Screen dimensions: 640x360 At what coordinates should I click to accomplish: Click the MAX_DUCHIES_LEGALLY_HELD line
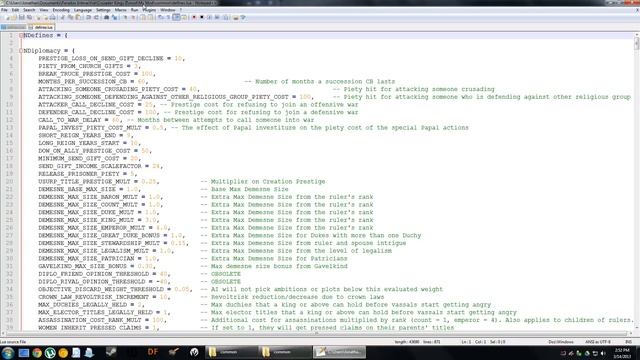click(x=264, y=304)
